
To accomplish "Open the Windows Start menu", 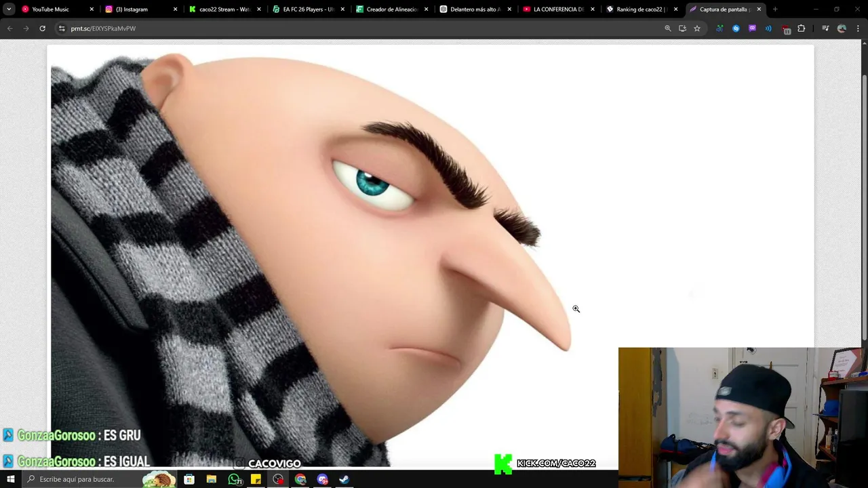I will coord(10,479).
